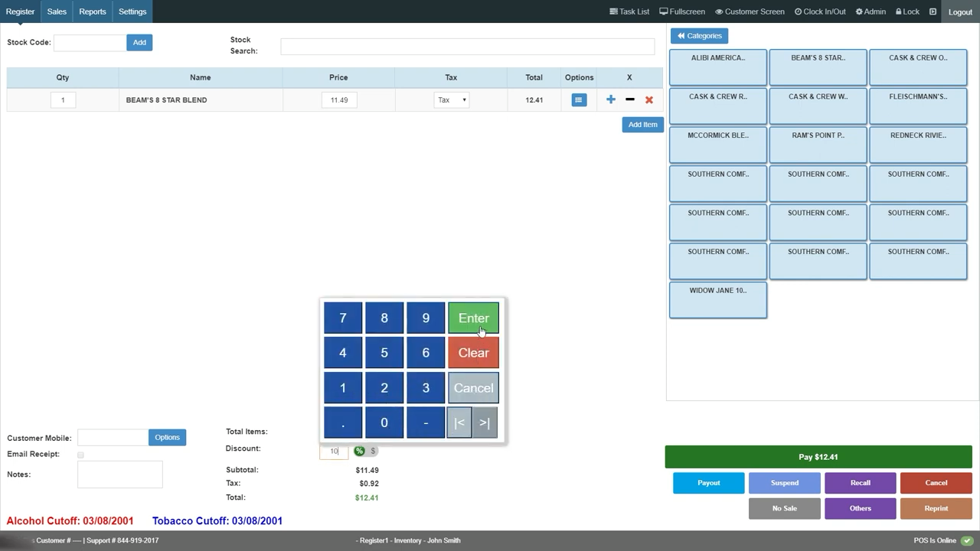Suspend the current sale
The width and height of the screenshot is (980, 551).
click(x=785, y=483)
